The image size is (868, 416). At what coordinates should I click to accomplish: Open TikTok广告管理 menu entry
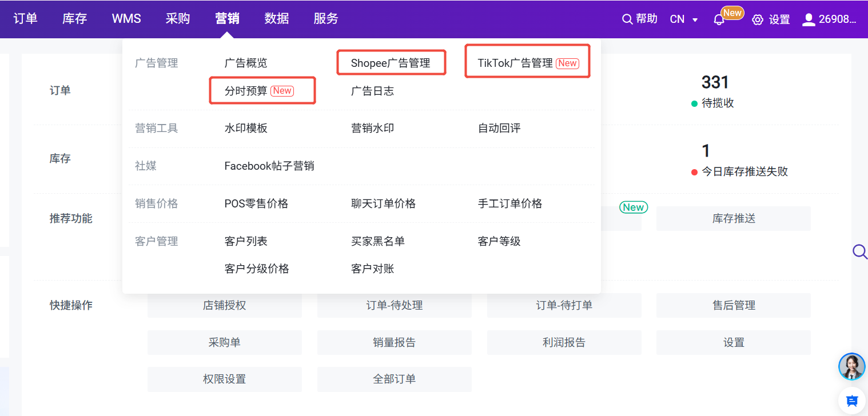click(515, 63)
